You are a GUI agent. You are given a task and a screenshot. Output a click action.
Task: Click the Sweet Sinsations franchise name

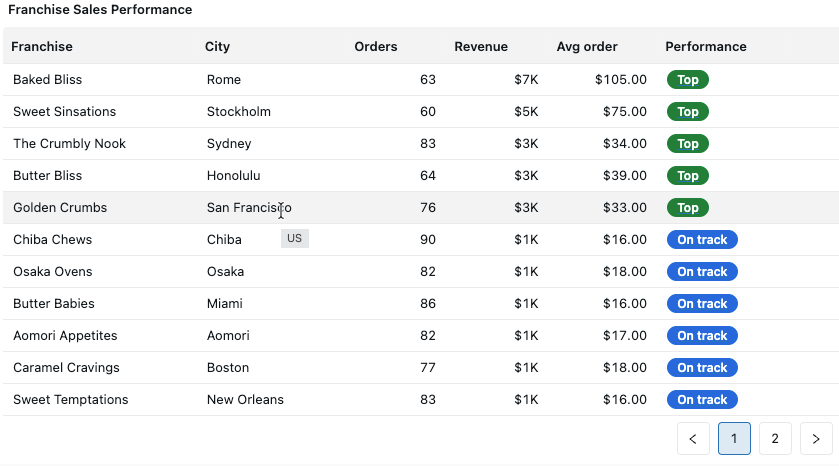pos(64,112)
